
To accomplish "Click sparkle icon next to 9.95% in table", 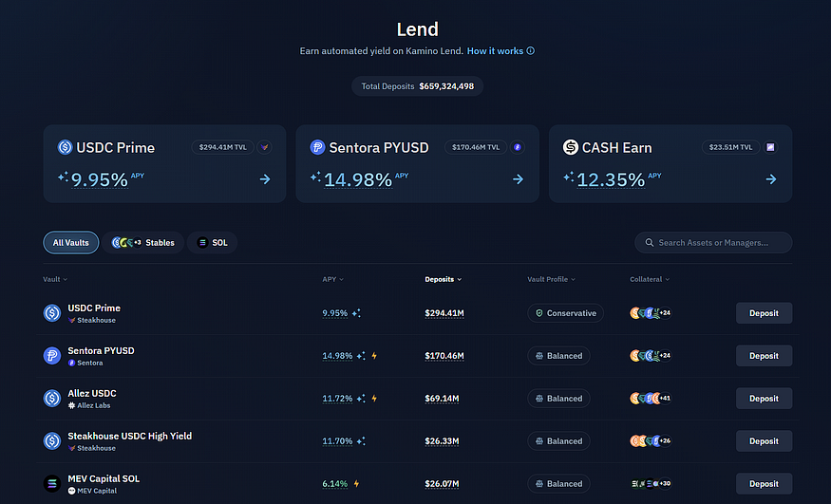I will tap(356, 313).
